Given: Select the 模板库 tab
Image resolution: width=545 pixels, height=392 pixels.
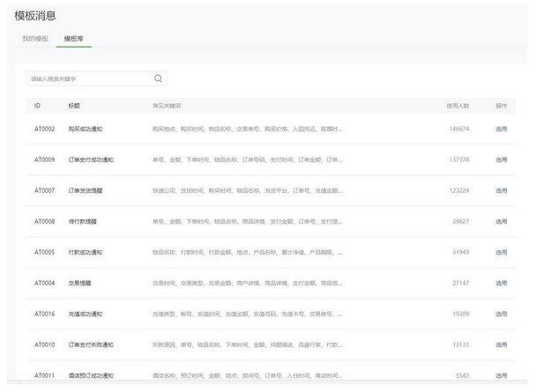Looking at the screenshot, I should [x=74, y=39].
